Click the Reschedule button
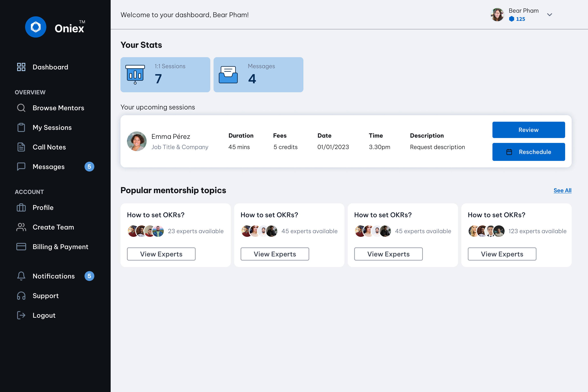The image size is (588, 392). (529, 152)
